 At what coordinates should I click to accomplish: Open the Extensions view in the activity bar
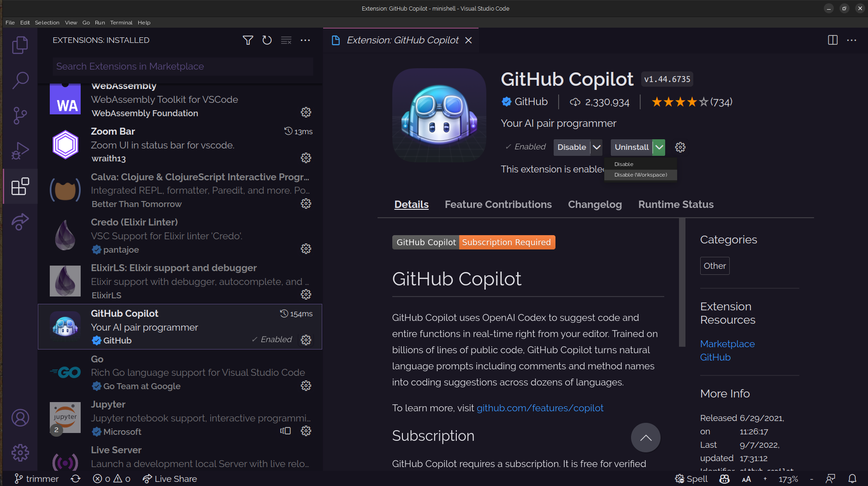point(20,186)
